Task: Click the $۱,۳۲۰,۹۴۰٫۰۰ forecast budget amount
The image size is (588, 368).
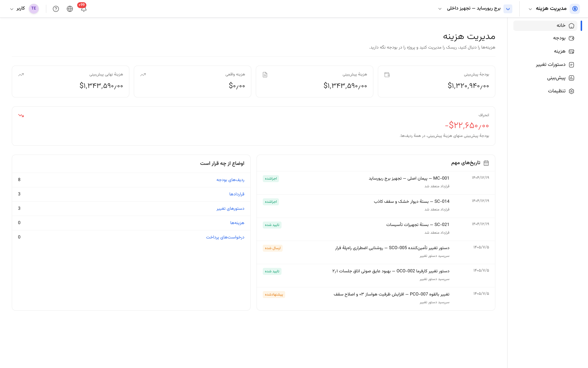Action: coord(468,86)
